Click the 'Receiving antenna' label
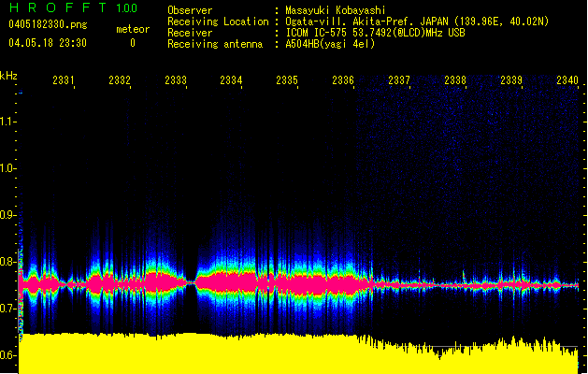This screenshot has width=588, height=374. (215, 44)
